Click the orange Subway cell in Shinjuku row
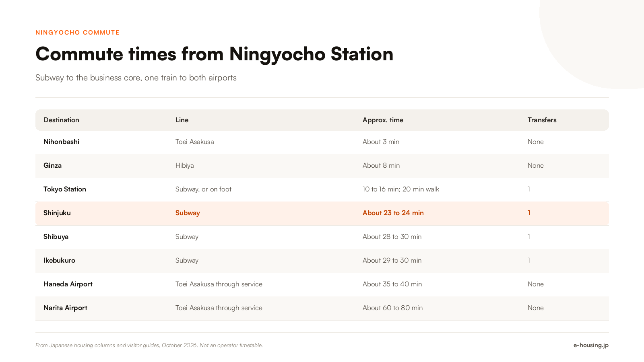 (x=188, y=213)
